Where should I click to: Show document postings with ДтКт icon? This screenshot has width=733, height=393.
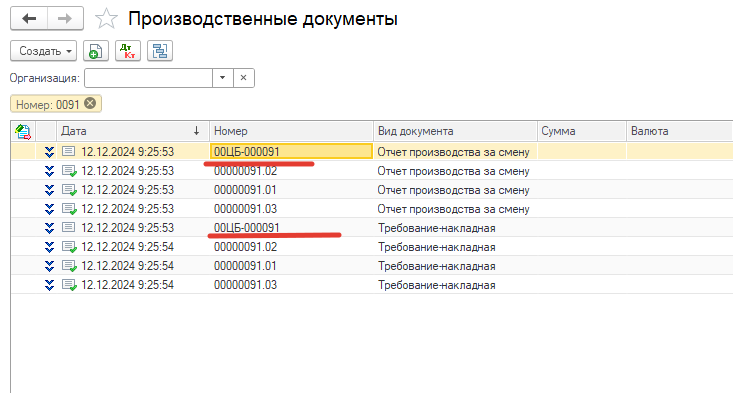[x=128, y=51]
